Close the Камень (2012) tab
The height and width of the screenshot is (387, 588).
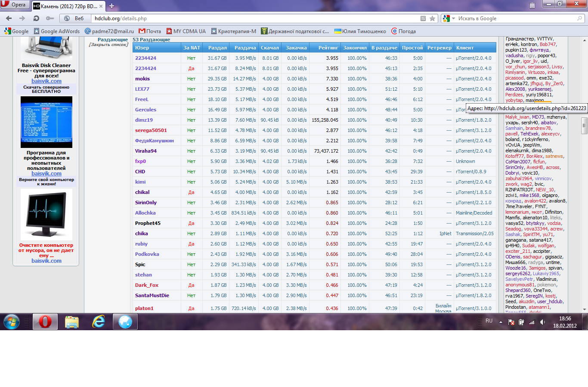pos(101,6)
